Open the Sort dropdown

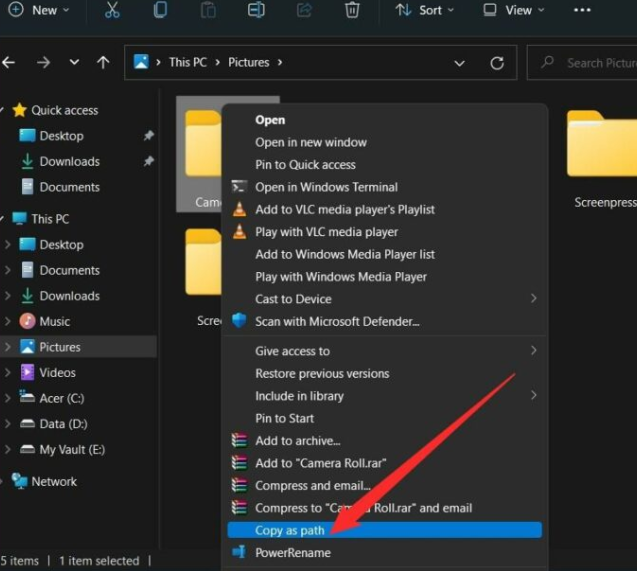(425, 10)
